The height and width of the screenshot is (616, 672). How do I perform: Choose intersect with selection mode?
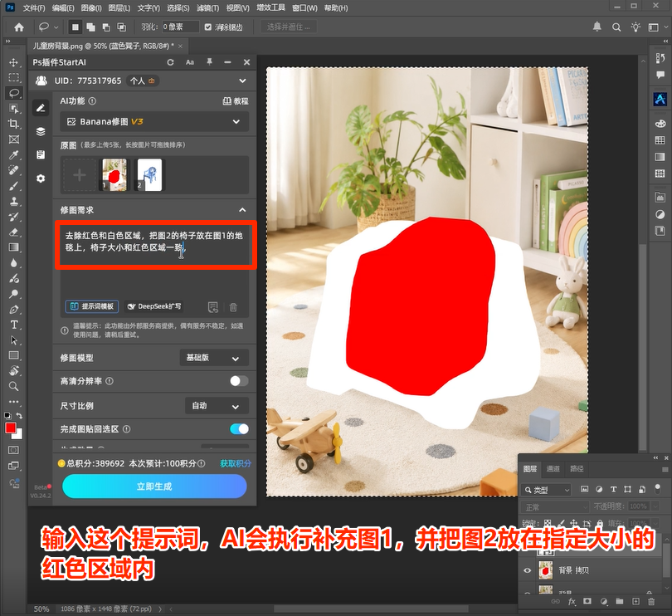tap(122, 27)
